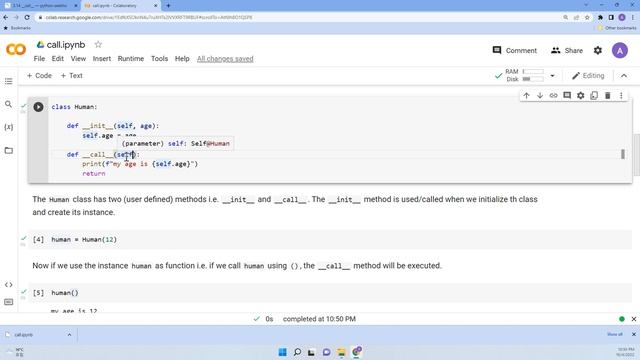
Task: Reload the page in Chrome
Action: [x=27, y=18]
